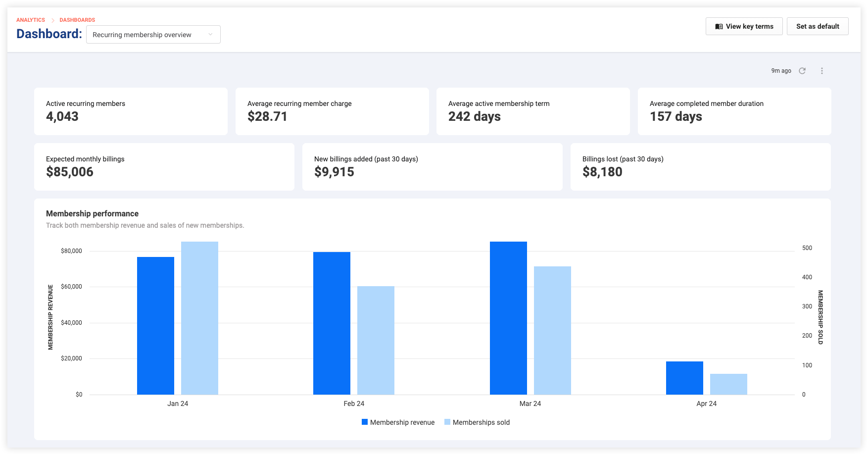Go to Analytics breadcrumb
Viewport: 868px width, 455px height.
click(x=31, y=20)
